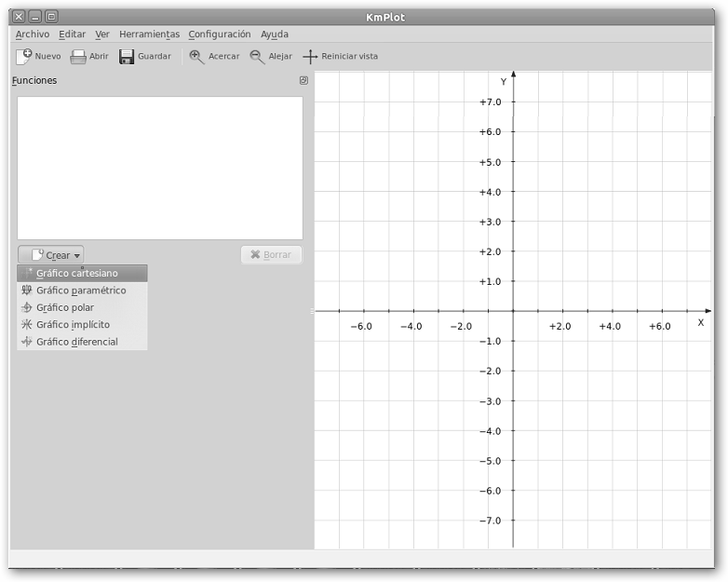Click the splitter handle beside the plot

tap(312, 311)
